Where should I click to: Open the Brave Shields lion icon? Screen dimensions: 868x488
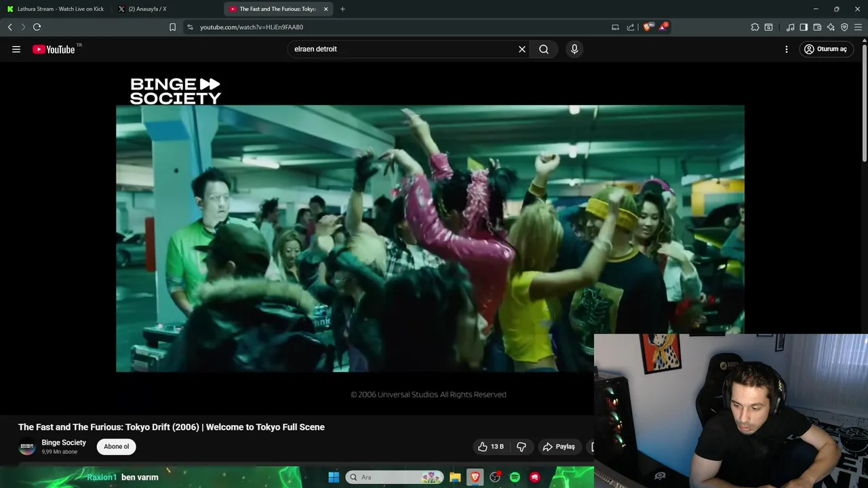click(647, 27)
